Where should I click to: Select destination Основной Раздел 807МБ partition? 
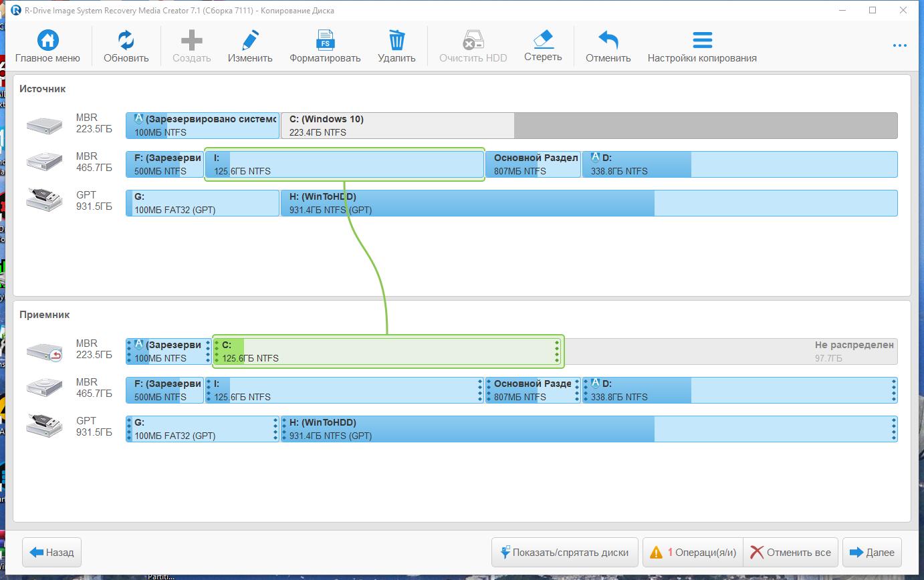[533, 390]
